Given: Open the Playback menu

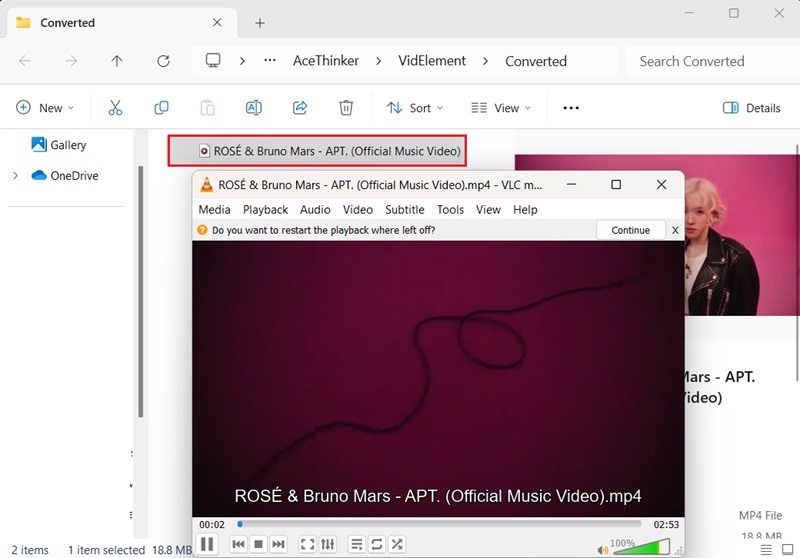Looking at the screenshot, I should 265,210.
